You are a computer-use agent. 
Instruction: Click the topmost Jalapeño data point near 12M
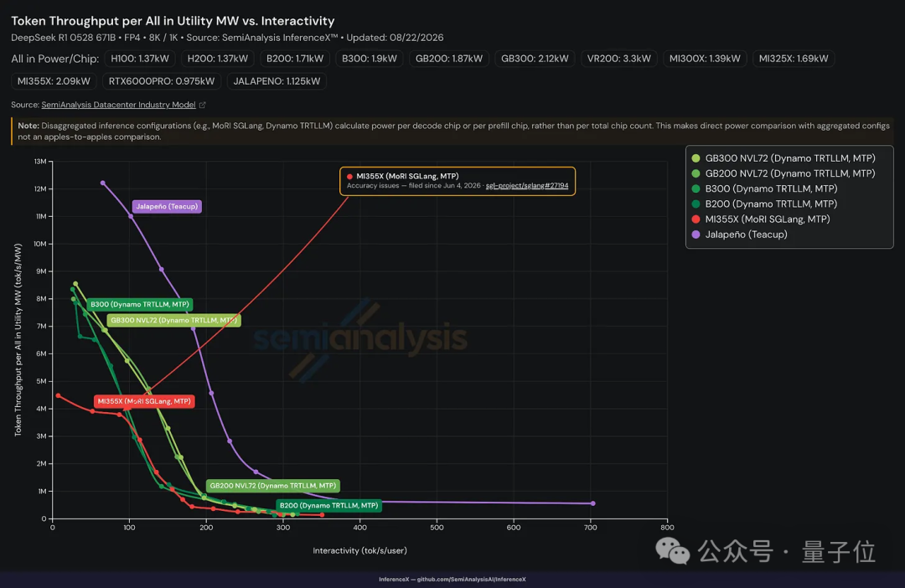tap(103, 183)
